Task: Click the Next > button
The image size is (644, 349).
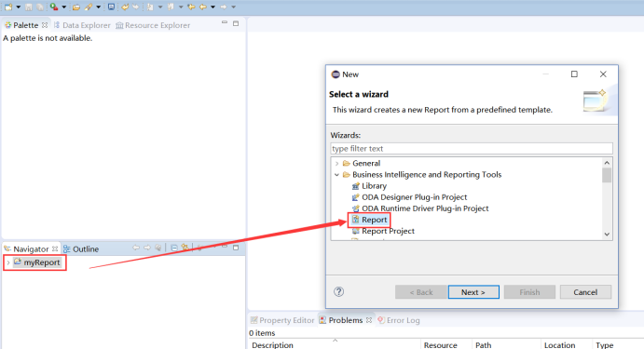Action: (473, 292)
